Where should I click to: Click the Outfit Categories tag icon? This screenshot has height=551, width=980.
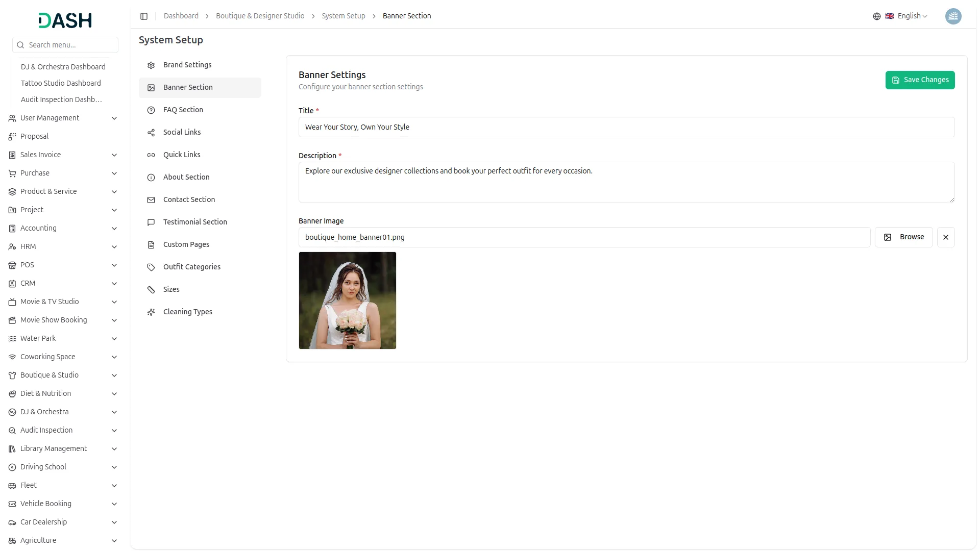(x=151, y=267)
